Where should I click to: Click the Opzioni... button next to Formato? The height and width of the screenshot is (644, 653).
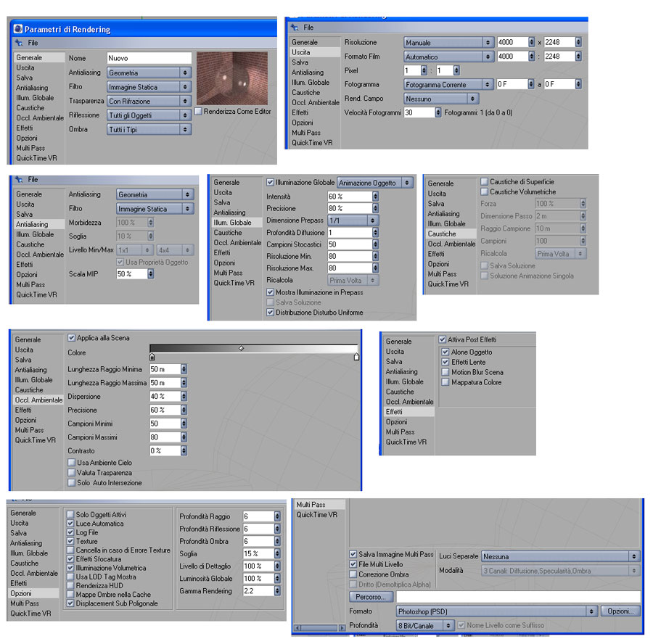click(x=620, y=611)
